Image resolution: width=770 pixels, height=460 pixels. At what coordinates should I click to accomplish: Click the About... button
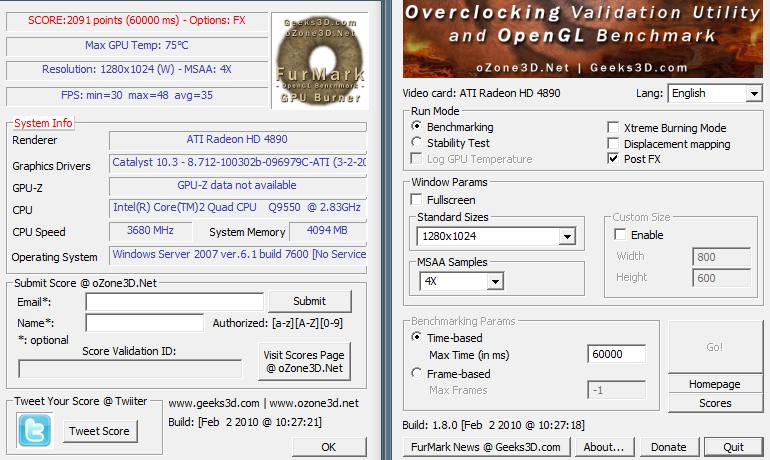pos(604,447)
